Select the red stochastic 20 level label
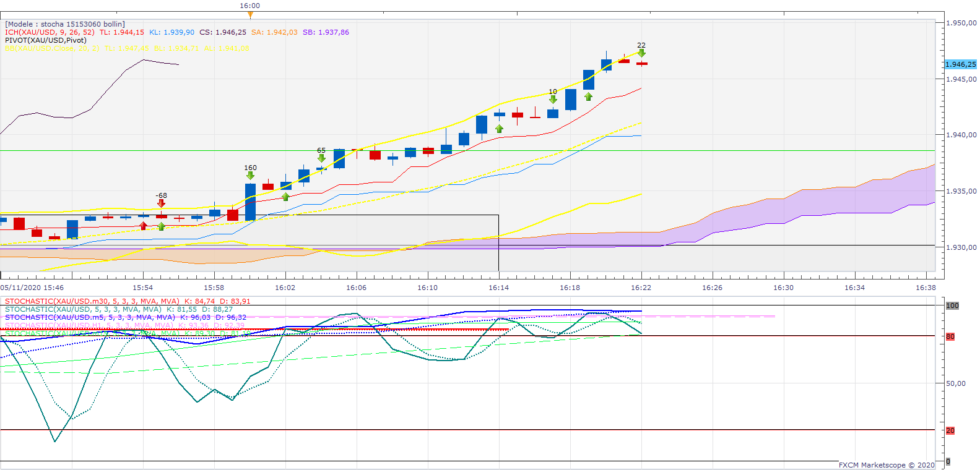The height and width of the screenshot is (470, 980). tap(950, 430)
